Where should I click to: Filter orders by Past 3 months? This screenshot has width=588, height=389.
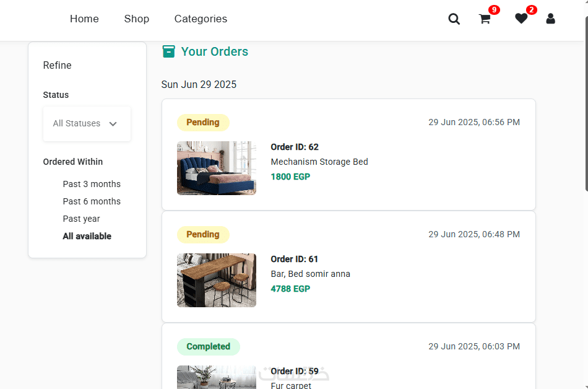click(92, 184)
